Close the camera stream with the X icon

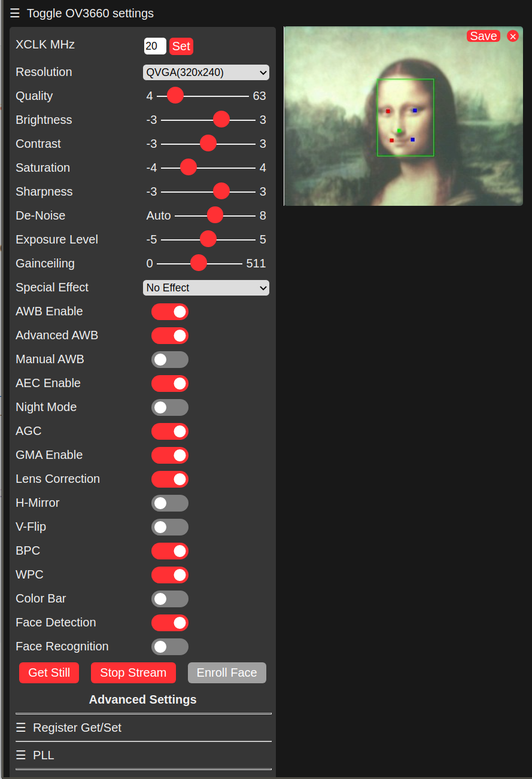[x=513, y=36]
